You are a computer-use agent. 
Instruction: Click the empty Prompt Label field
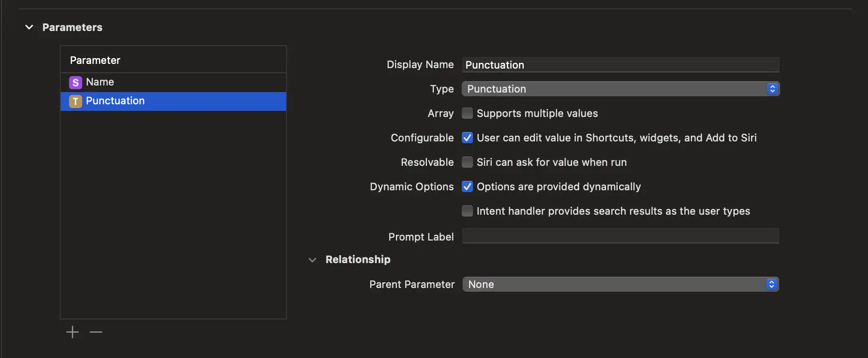tap(620, 236)
